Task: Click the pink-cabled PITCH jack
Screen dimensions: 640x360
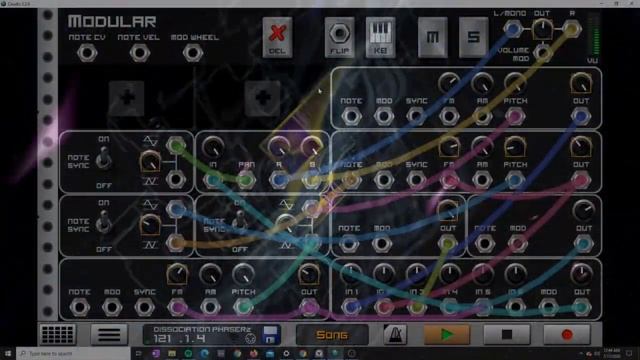Action: (x=515, y=116)
